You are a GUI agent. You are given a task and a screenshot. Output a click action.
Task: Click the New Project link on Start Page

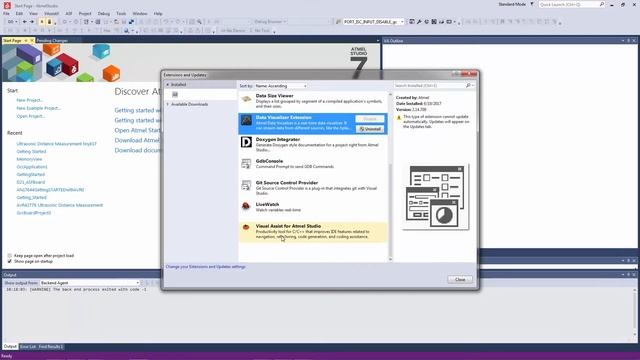click(x=30, y=100)
